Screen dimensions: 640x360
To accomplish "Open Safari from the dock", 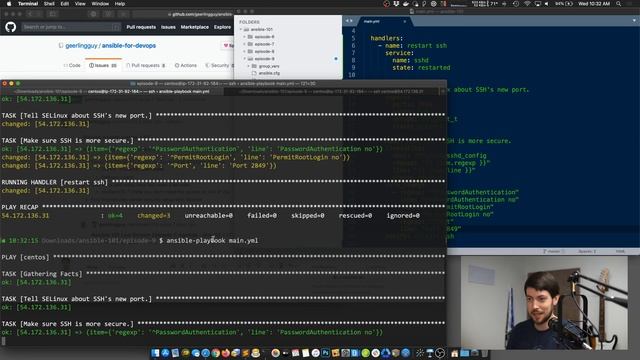I will (206, 353).
